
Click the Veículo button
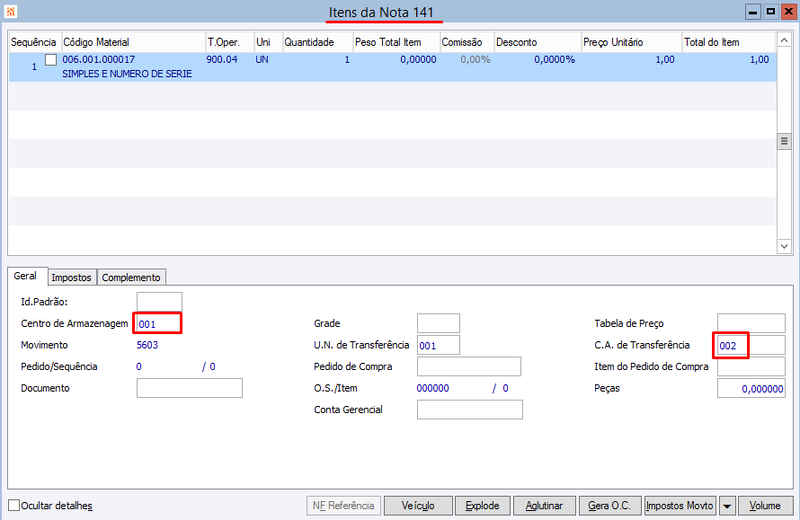[x=418, y=506]
